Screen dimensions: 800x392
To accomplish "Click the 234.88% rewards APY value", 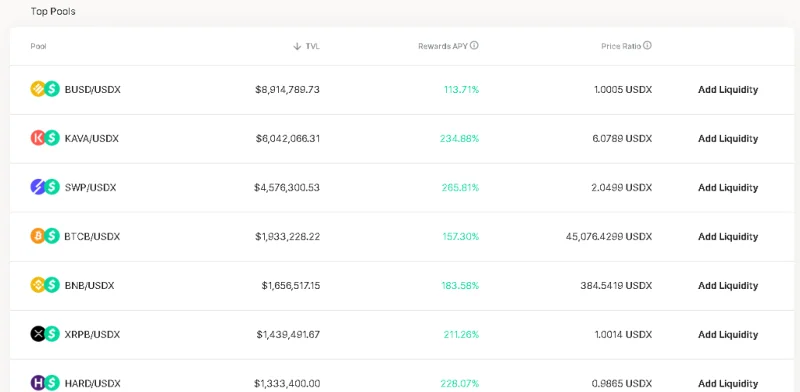I will (459, 138).
